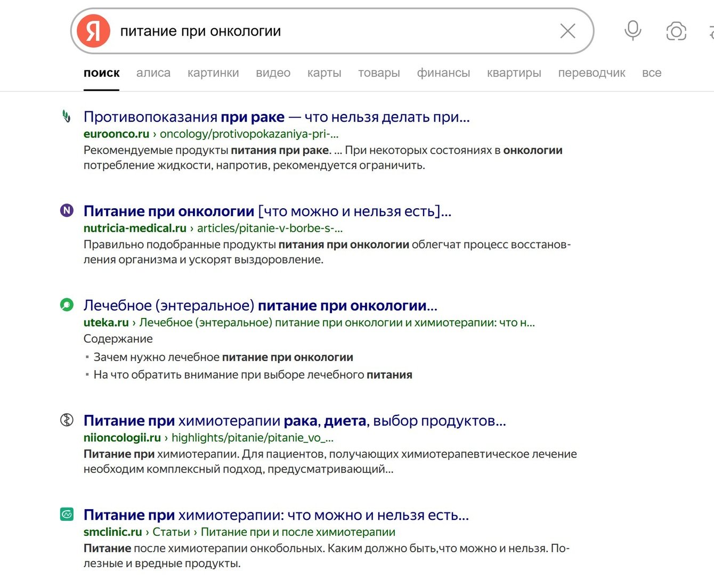
Task: Clear the search query with X
Action: pos(567,31)
